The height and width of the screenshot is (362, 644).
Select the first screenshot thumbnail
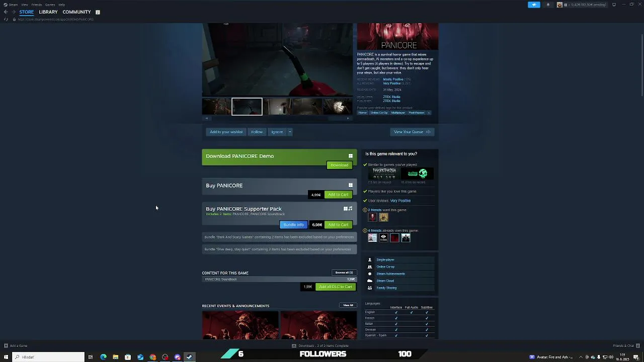217,107
